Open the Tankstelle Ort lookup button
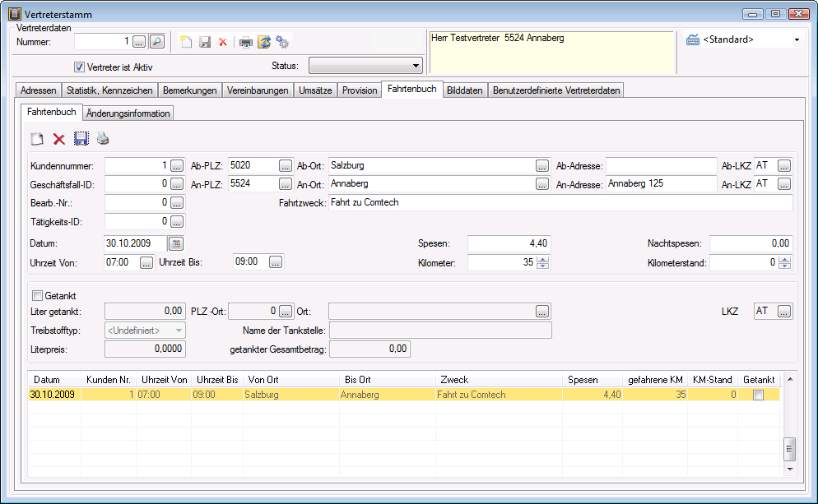 pyautogui.click(x=542, y=312)
